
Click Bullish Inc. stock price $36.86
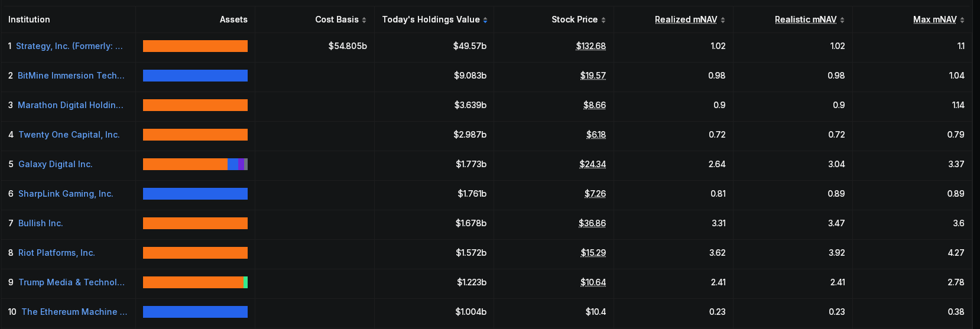pos(592,223)
